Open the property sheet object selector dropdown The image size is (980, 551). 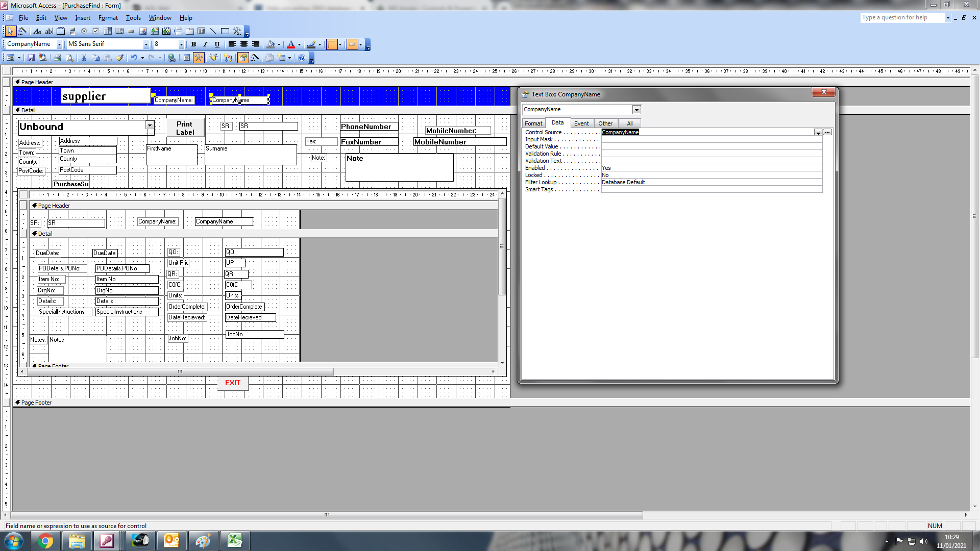tap(636, 110)
